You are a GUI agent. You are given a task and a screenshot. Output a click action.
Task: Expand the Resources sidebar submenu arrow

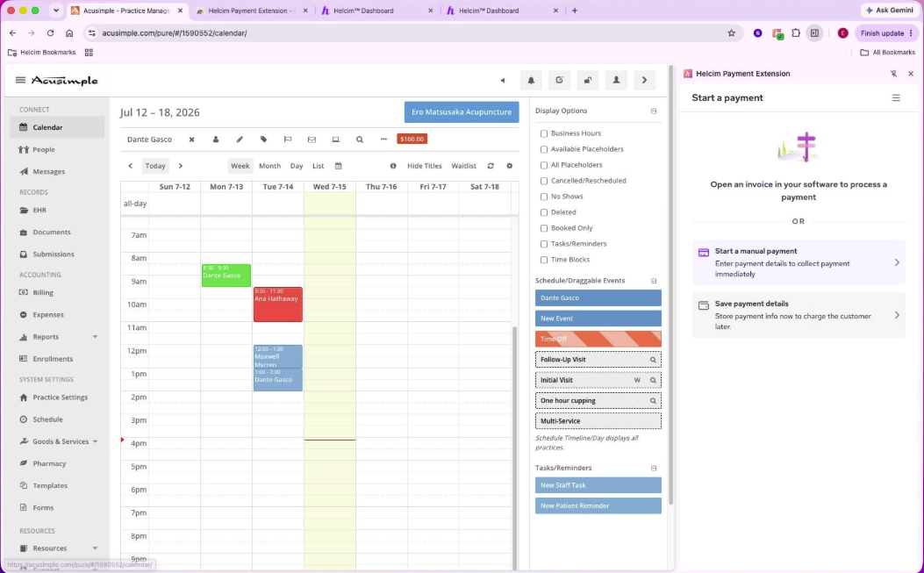(x=95, y=548)
